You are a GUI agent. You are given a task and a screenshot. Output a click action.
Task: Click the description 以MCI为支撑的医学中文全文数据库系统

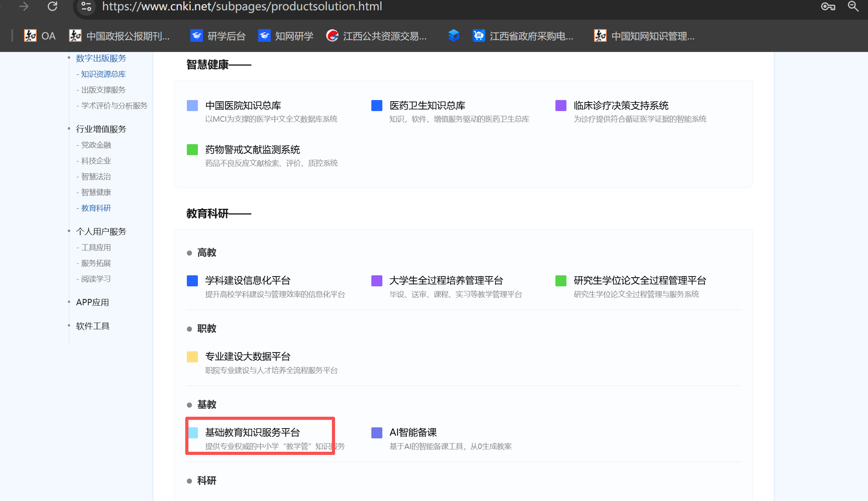271,119
